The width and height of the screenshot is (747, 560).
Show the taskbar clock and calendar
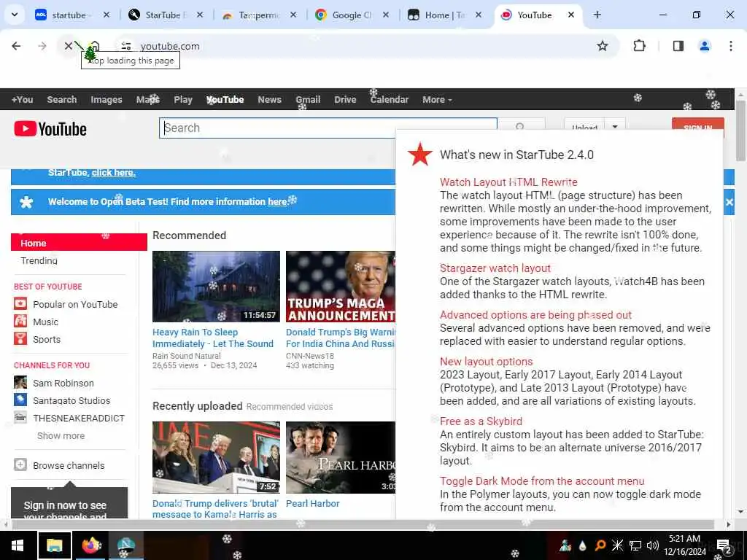(x=684, y=545)
